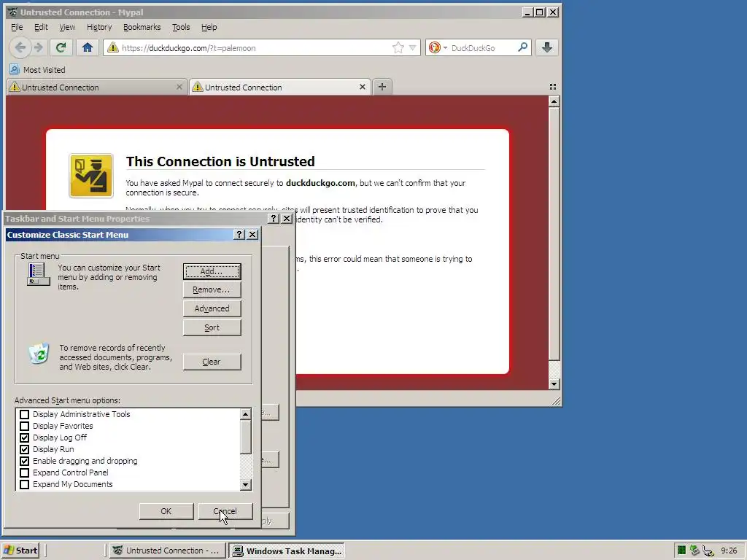Click the Safely Remove Hardware tray icon

point(694,551)
